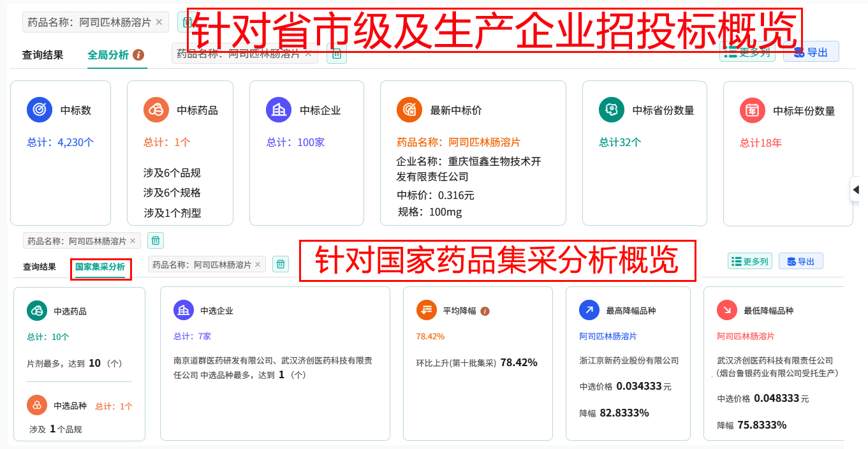Click 浙江京新药业股份有限公司 text
Screen dimensions: 868x449
(629, 361)
